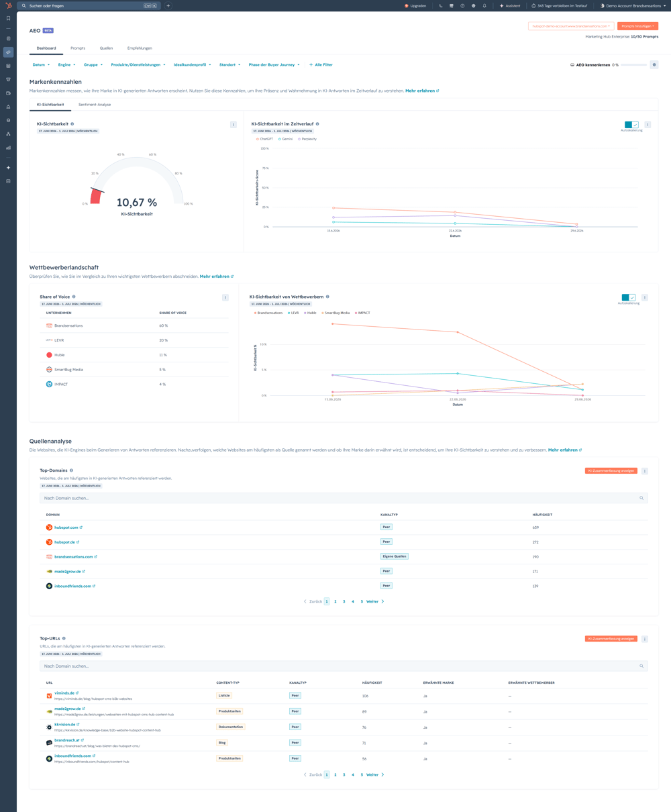Toggle IMPACT legend in competitor chart
The image size is (671, 812).
(x=362, y=313)
